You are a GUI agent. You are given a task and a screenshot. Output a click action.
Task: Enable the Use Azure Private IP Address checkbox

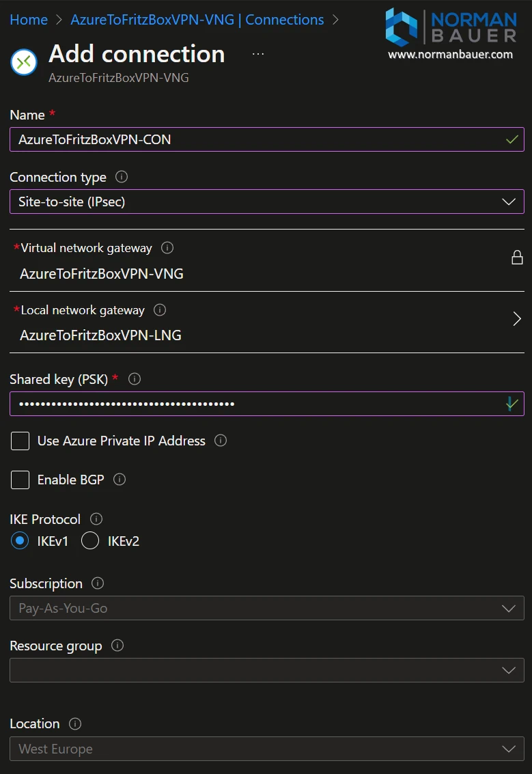pos(20,441)
